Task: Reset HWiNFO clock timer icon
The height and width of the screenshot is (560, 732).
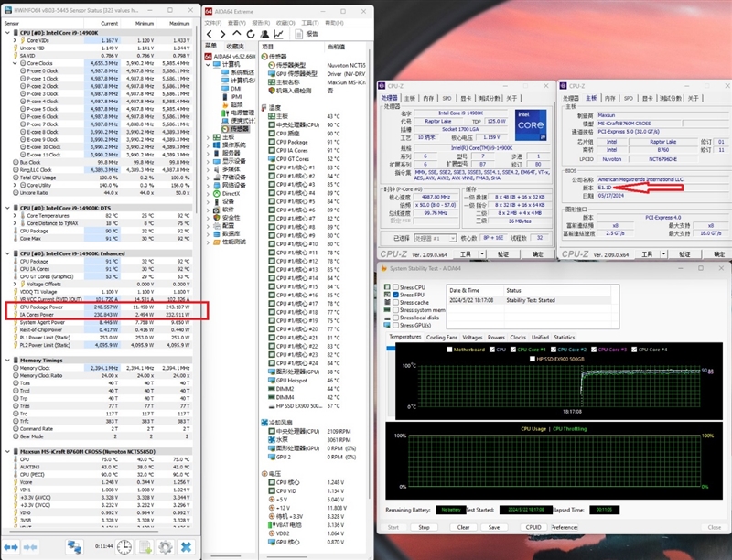Action: (x=124, y=546)
